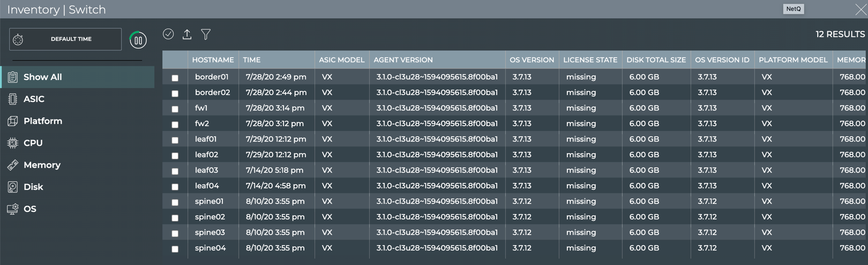Click the Memory icon in sidebar
The image size is (868, 265).
click(13, 165)
